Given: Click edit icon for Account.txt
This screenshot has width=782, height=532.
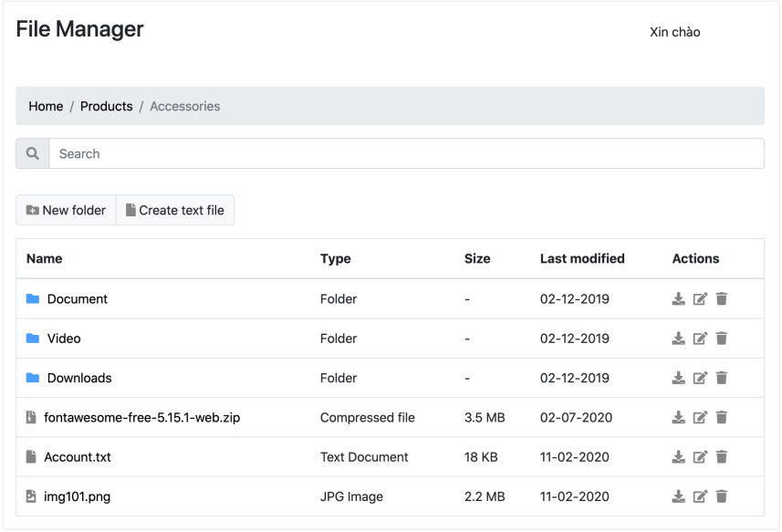Looking at the screenshot, I should pos(700,457).
